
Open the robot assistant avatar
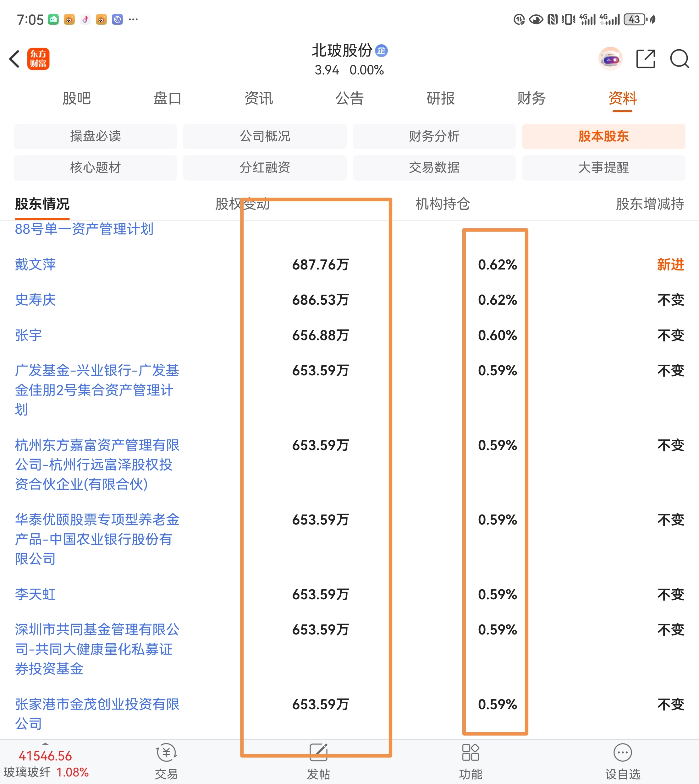610,59
